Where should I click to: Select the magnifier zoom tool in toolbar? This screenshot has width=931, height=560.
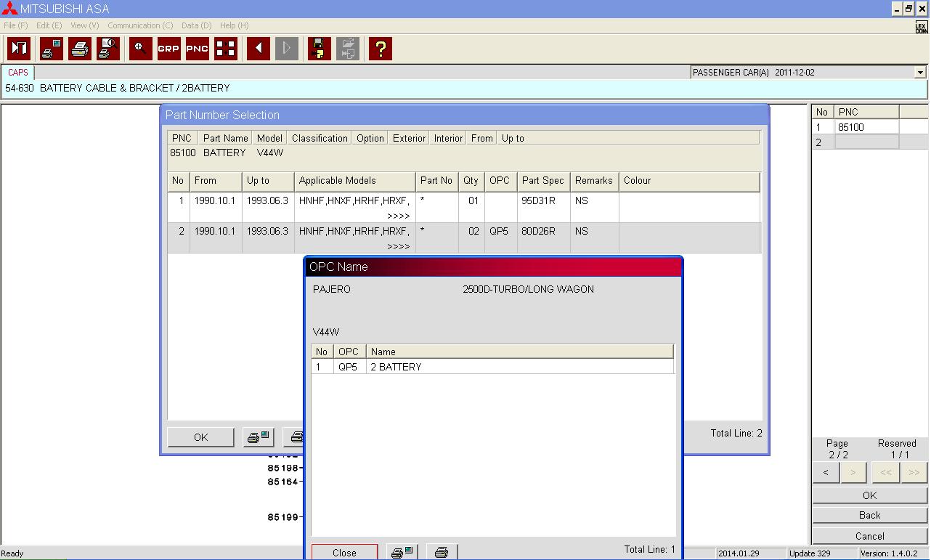point(139,49)
